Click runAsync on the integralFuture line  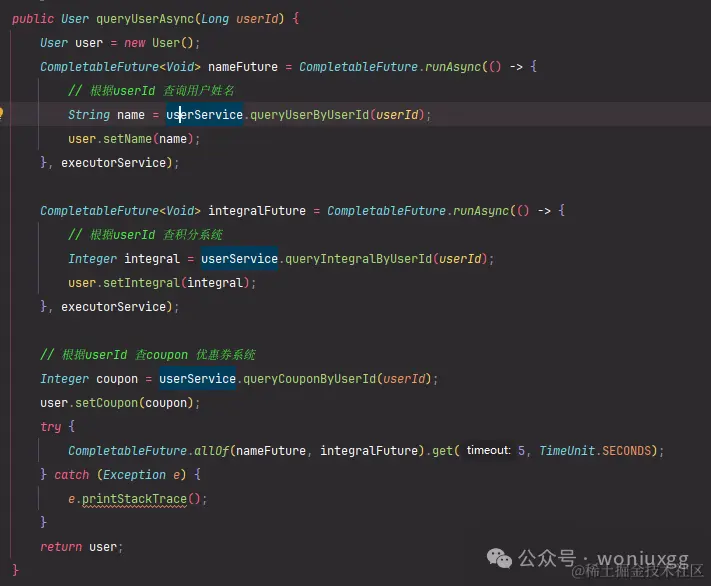click(481, 210)
